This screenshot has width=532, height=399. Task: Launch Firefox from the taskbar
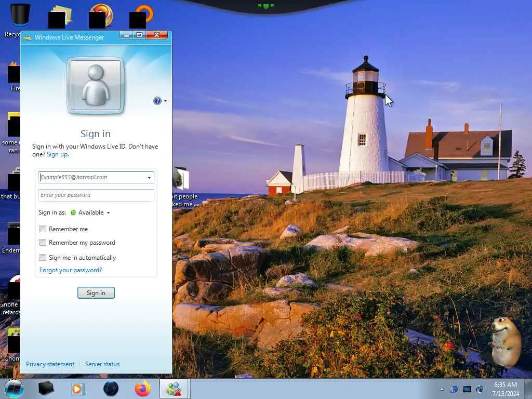pyautogui.click(x=143, y=389)
